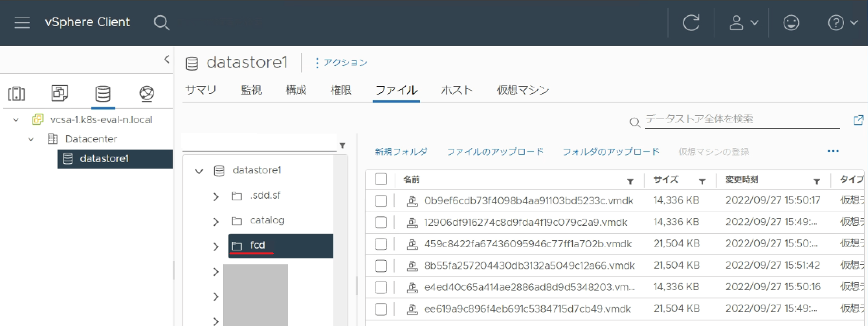
Task: Filter the 名前 column
Action: (630, 182)
